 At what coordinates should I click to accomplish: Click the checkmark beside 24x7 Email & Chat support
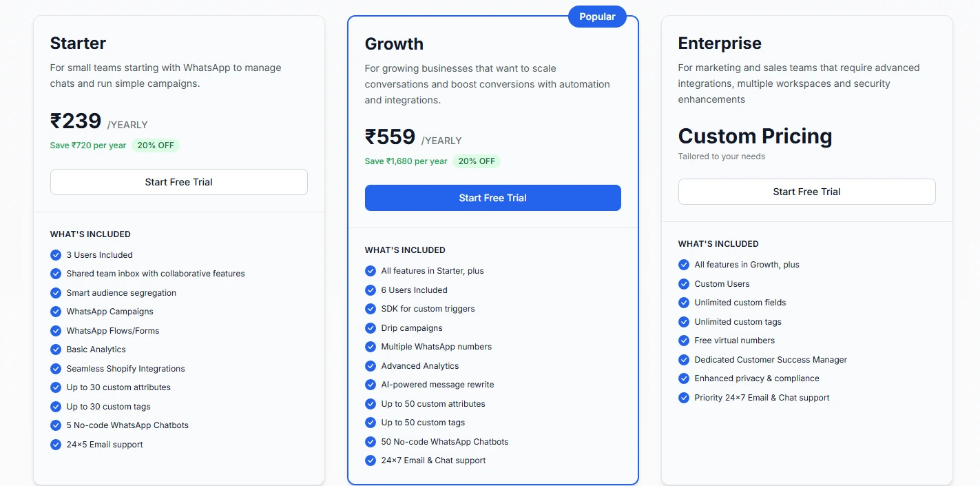point(371,460)
